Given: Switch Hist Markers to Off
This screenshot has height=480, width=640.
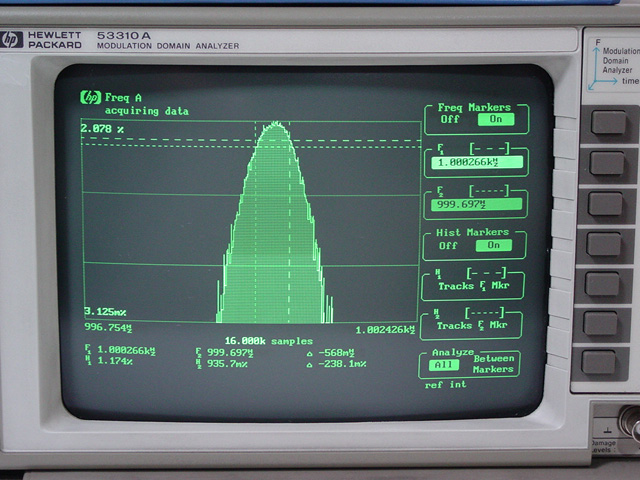Looking at the screenshot, I should pos(448,245).
